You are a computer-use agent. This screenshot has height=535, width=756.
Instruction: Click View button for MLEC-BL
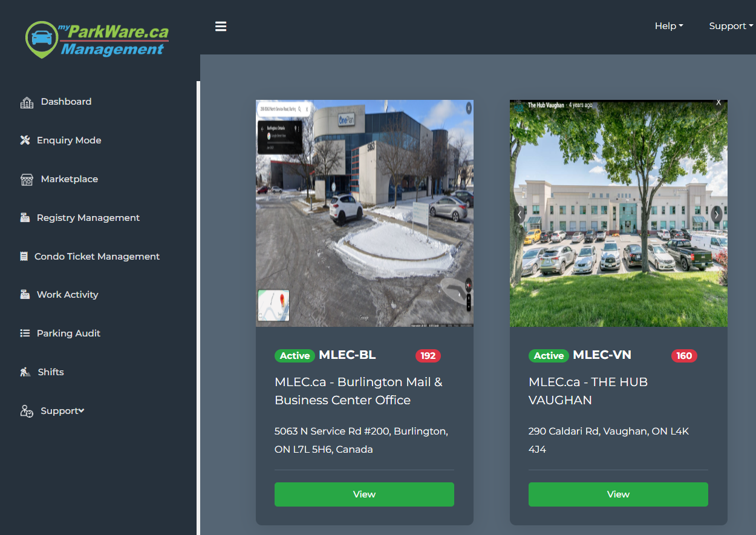(x=364, y=494)
